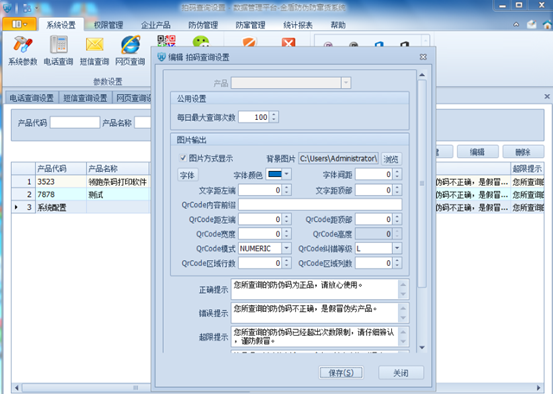Expand the skin gallery dropdown arrow
This screenshot has width=553, height=394.
[425, 41]
